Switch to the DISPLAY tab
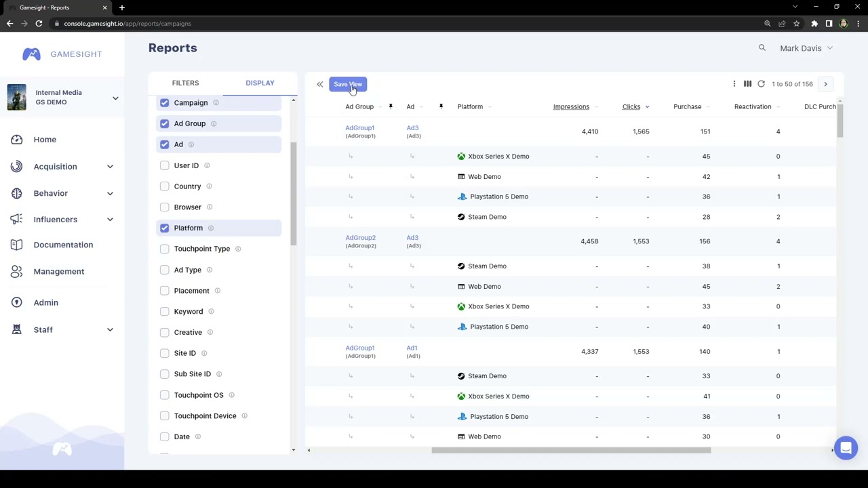This screenshot has width=868, height=488. (x=260, y=83)
